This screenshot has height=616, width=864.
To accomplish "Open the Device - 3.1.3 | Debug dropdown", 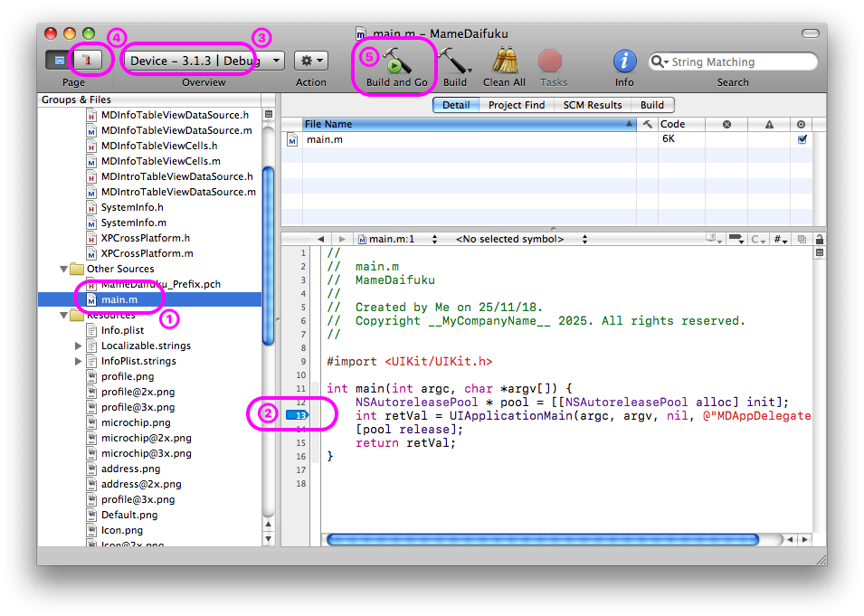I will [205, 61].
